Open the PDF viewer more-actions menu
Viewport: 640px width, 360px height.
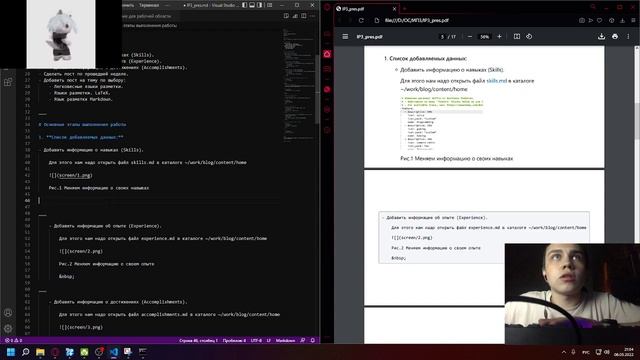coord(628,37)
